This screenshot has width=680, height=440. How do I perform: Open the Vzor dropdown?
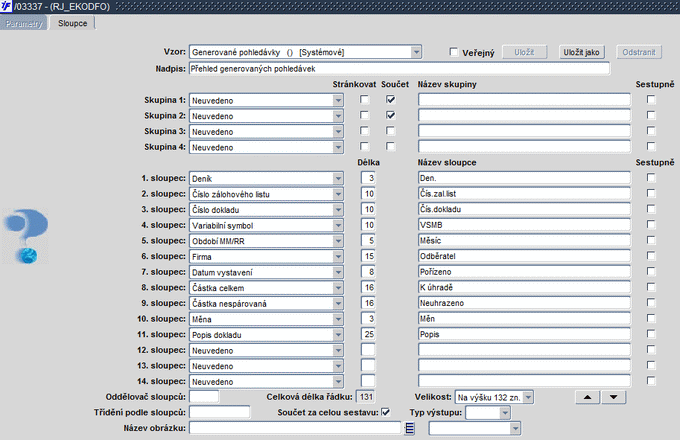coord(416,52)
